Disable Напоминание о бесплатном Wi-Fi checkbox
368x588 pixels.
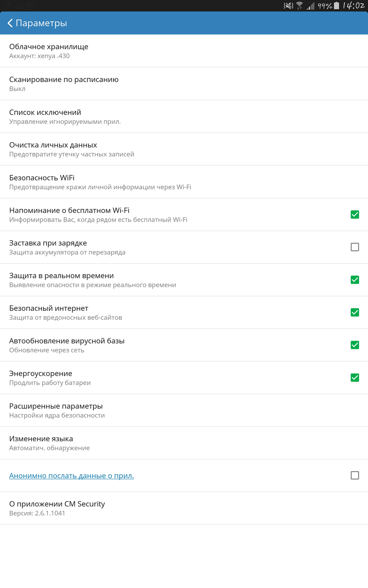pyautogui.click(x=355, y=215)
